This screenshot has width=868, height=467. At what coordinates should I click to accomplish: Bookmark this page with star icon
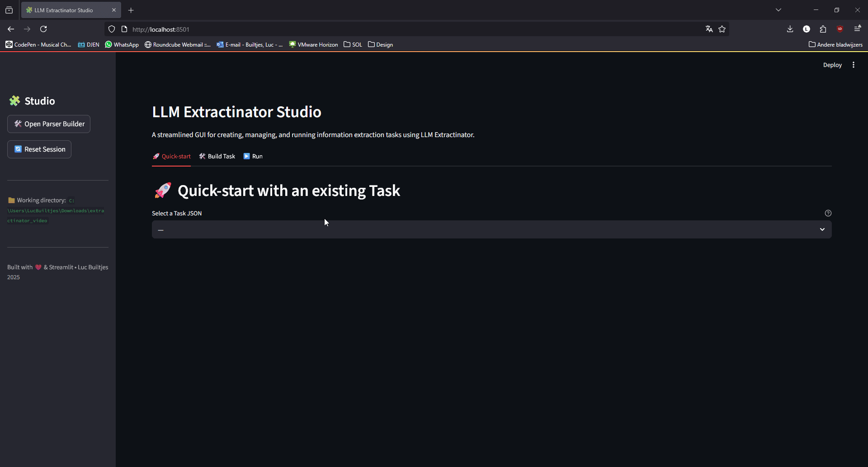coord(722,29)
